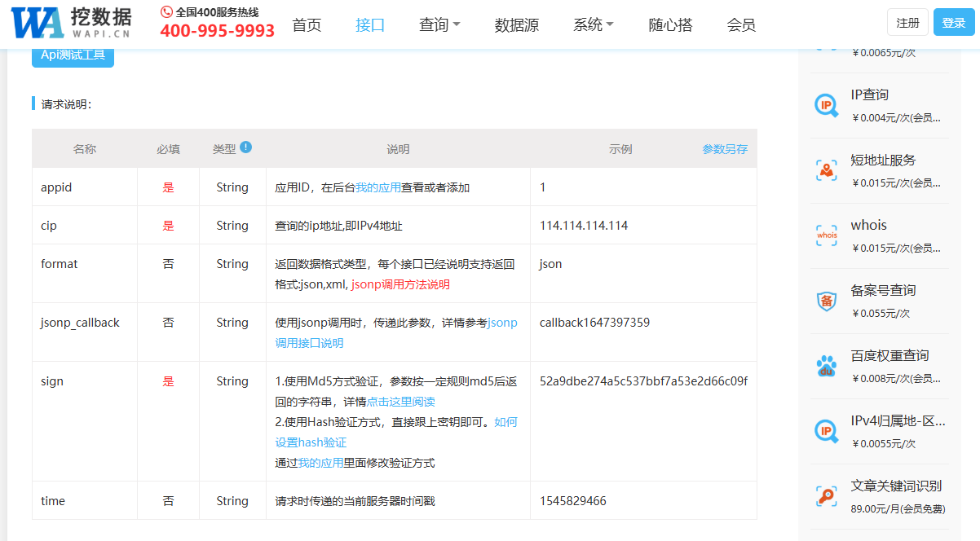Open the 百度权重查询 service title
980x541 pixels.
[x=890, y=355]
